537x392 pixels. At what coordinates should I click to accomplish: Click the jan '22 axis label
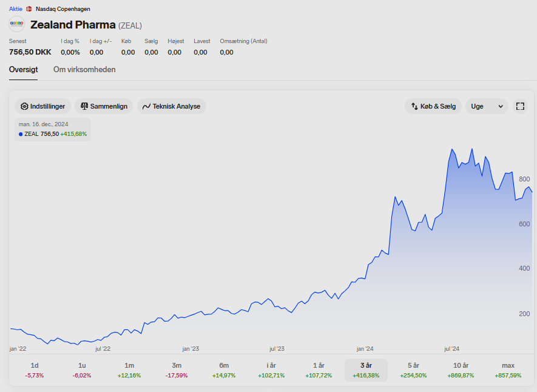coord(18,349)
